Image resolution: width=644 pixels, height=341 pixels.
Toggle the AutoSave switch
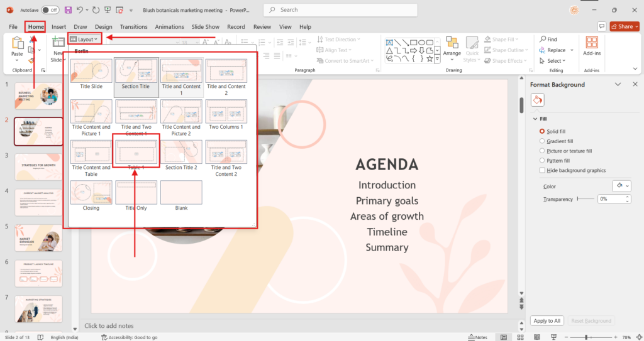(x=50, y=10)
